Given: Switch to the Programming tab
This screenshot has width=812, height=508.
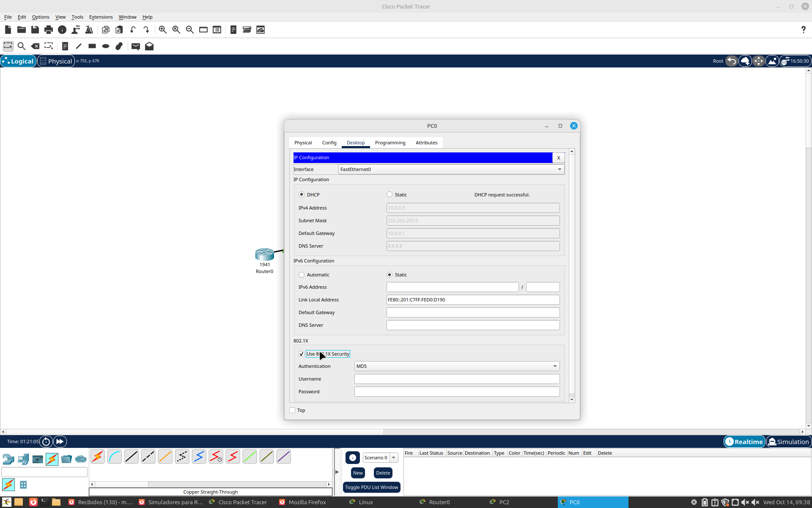Looking at the screenshot, I should (x=390, y=143).
